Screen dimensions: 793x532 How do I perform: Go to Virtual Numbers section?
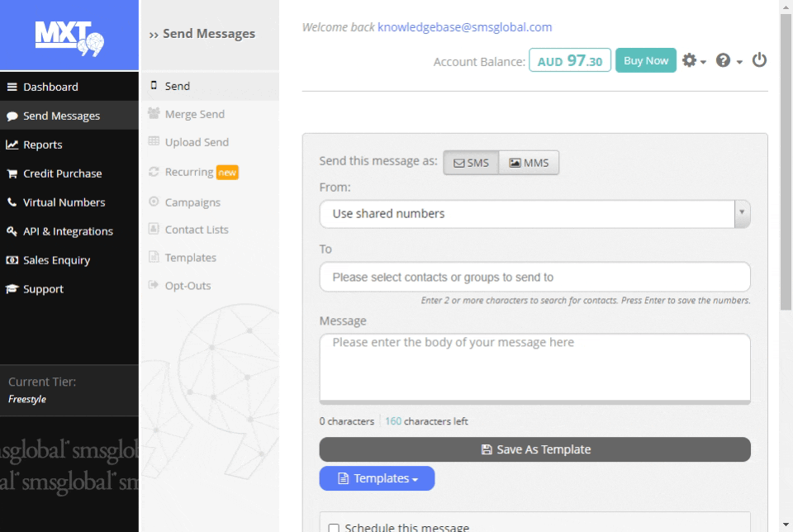tap(64, 202)
